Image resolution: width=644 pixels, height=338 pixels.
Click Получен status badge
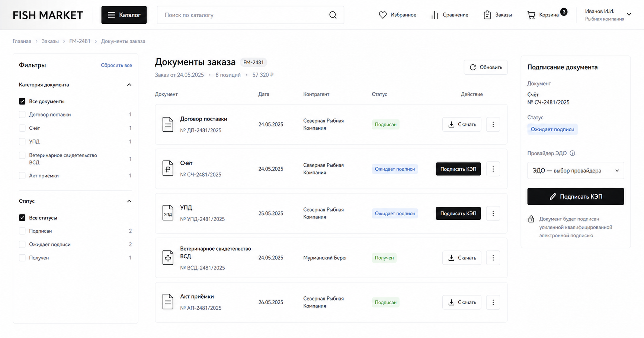pyautogui.click(x=384, y=258)
